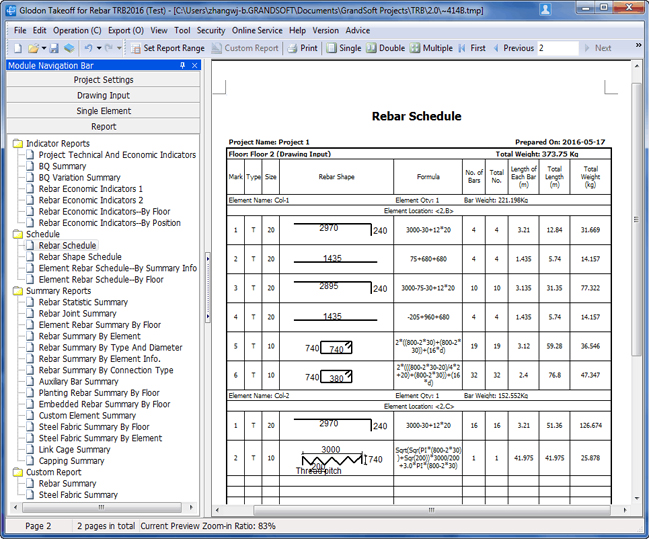Click the Save icon in toolbar
The width and height of the screenshot is (649, 539).
pyautogui.click(x=54, y=48)
